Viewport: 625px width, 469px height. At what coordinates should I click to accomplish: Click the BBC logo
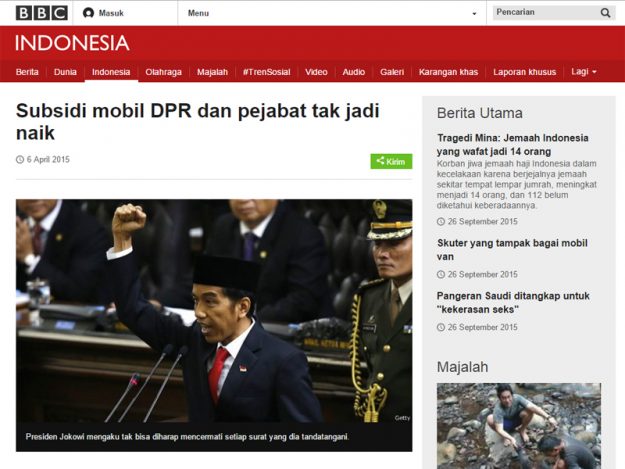41,13
